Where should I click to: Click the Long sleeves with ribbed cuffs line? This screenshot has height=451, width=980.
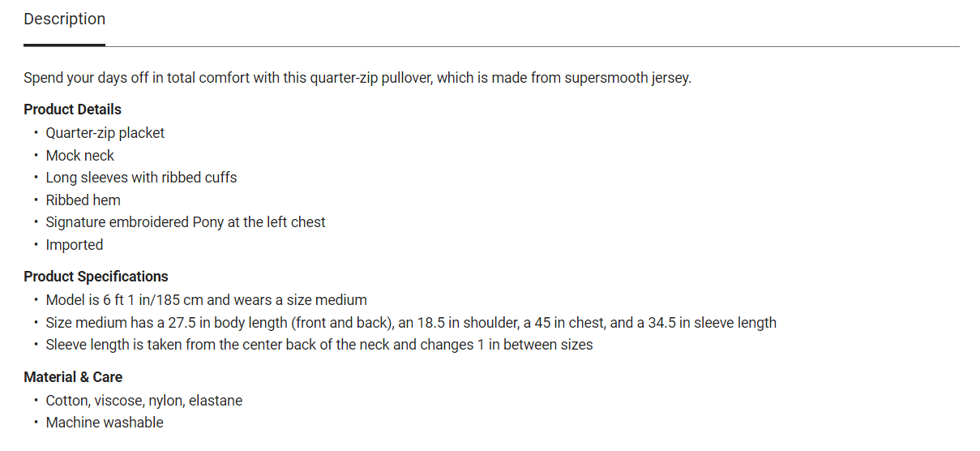click(141, 178)
